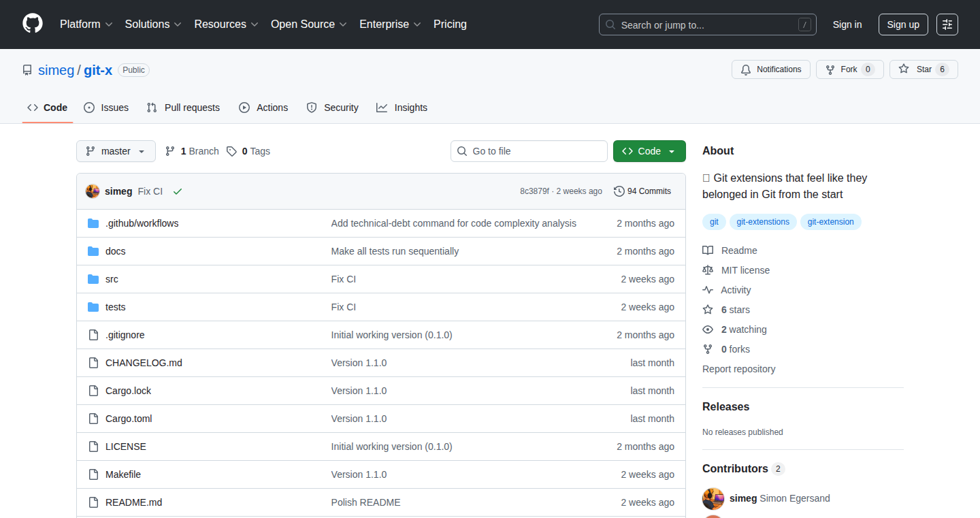Expand the Solutions navigation menu
Image resolution: width=980 pixels, height=518 pixels.
pos(153,24)
